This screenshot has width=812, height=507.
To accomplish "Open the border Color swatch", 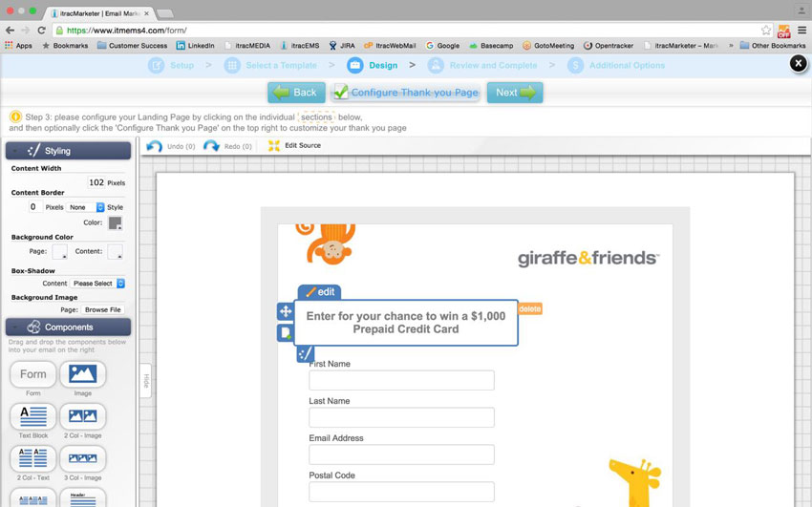I will coord(115,223).
